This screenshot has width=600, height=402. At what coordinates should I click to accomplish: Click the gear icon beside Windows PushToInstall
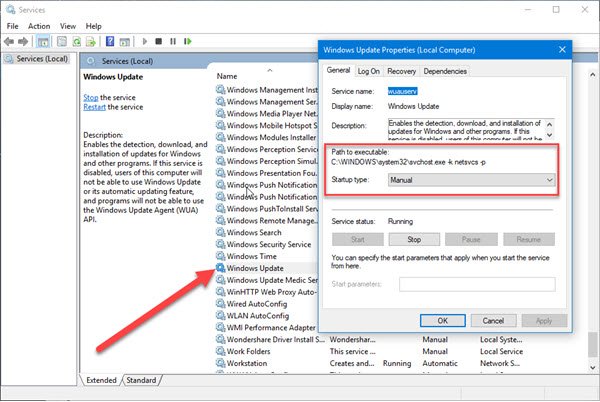tap(220, 208)
